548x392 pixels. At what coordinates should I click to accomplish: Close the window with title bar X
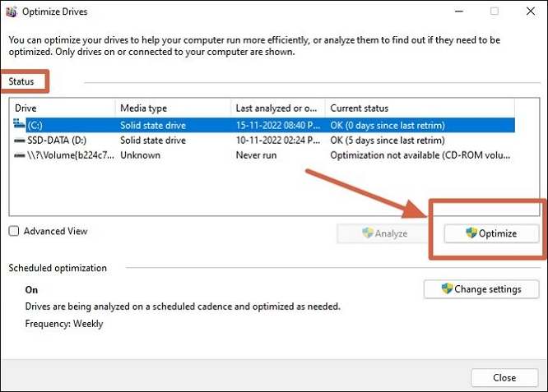point(531,12)
